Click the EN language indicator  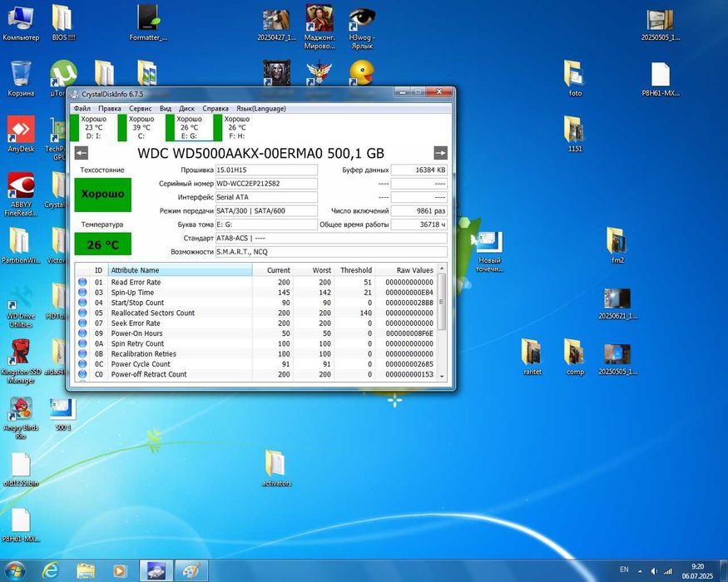(x=624, y=569)
